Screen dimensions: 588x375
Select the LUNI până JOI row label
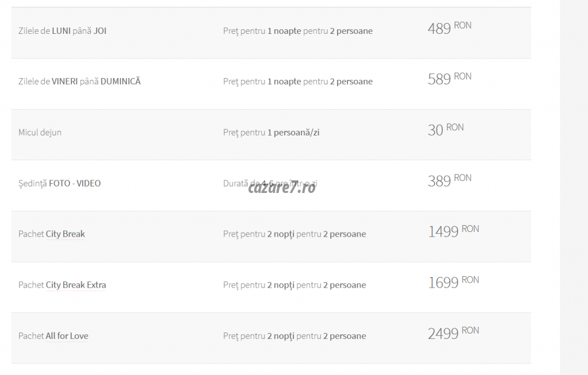pyautogui.click(x=62, y=31)
